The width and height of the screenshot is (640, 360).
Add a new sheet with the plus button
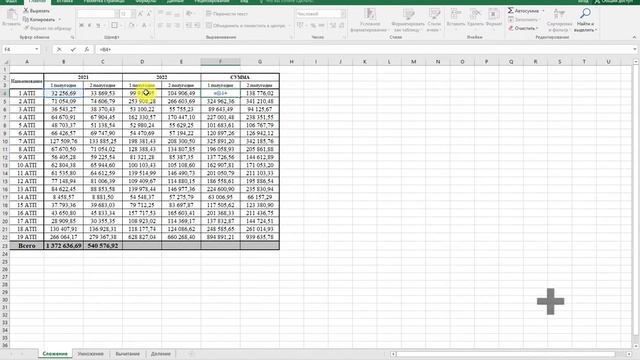(191, 354)
